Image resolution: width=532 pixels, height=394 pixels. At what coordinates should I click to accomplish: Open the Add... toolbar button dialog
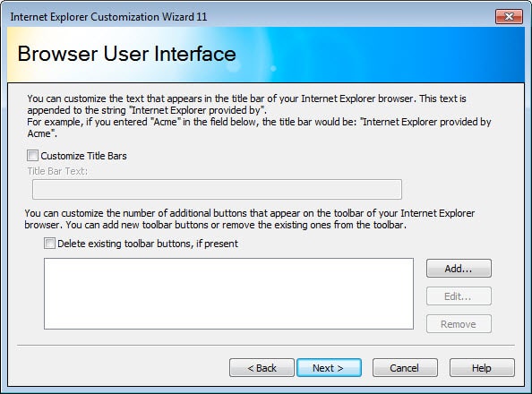(459, 269)
